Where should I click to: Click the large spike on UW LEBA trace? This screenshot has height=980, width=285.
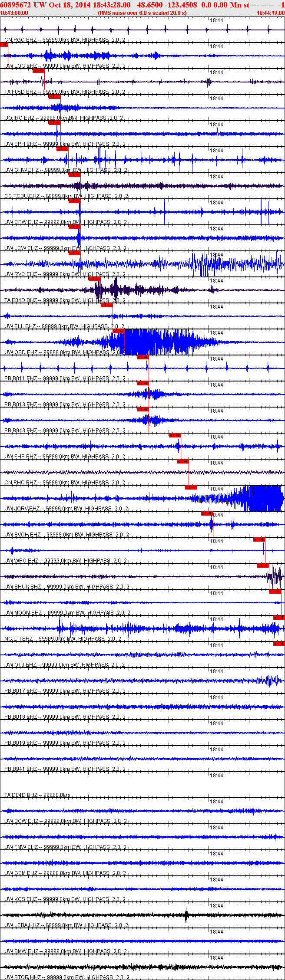(x=186, y=914)
